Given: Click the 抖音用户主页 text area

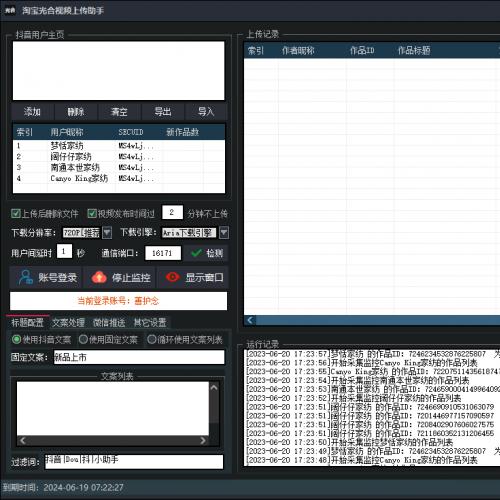Looking at the screenshot, I should (119, 71).
